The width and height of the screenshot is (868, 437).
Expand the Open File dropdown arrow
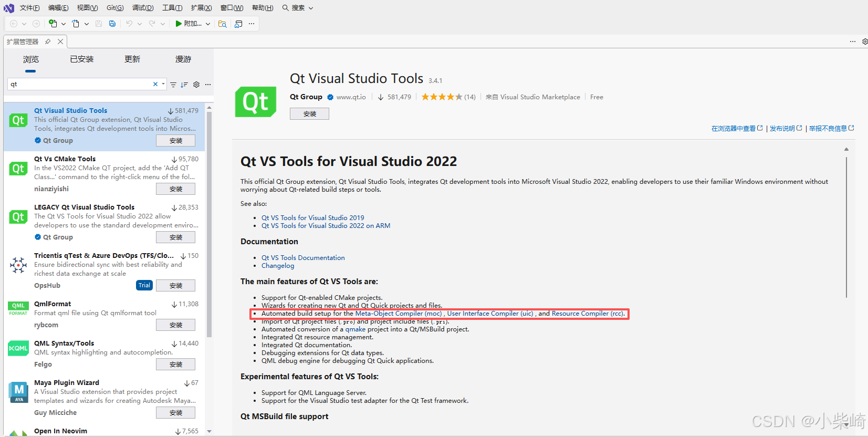click(x=87, y=24)
